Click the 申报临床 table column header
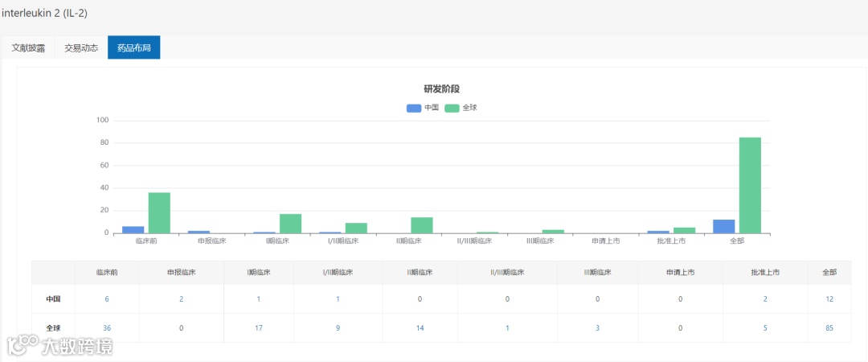 [181, 272]
